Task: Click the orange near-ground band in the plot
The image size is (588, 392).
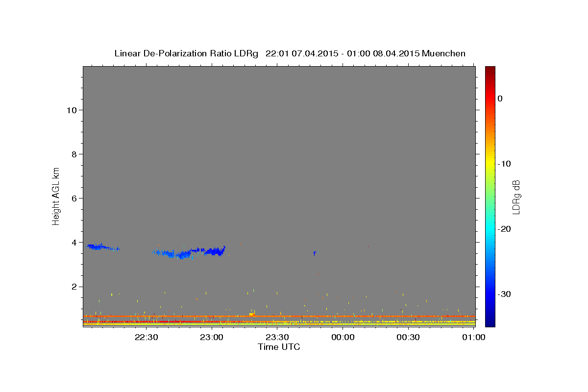Action: [279, 317]
